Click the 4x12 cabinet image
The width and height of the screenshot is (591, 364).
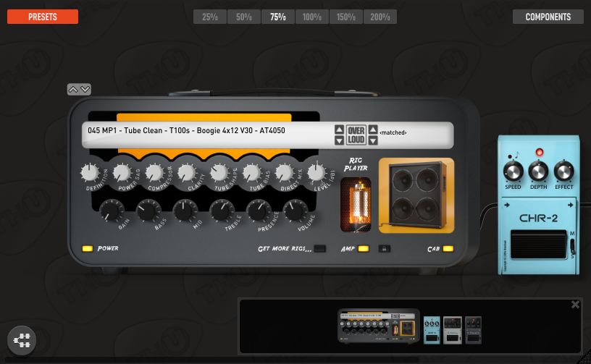416,195
